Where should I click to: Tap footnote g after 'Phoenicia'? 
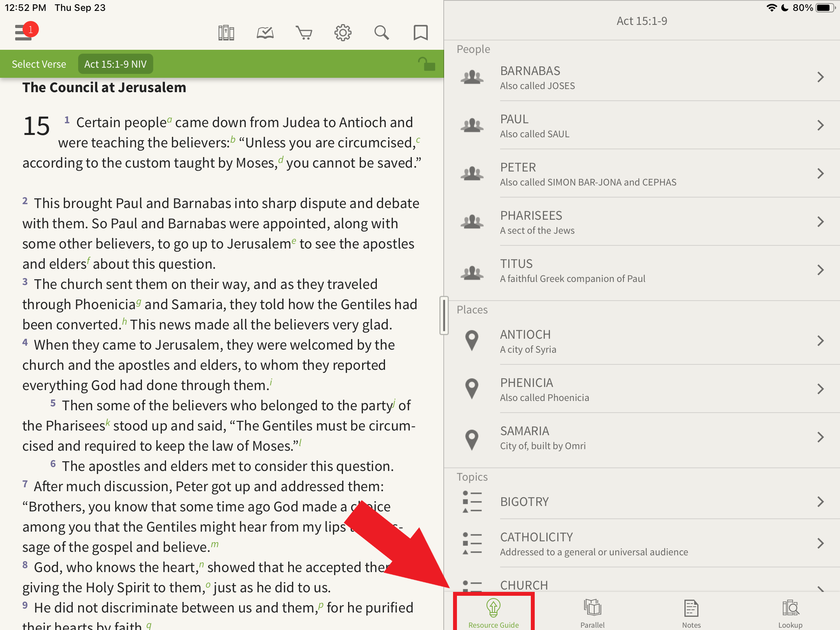pyautogui.click(x=139, y=302)
